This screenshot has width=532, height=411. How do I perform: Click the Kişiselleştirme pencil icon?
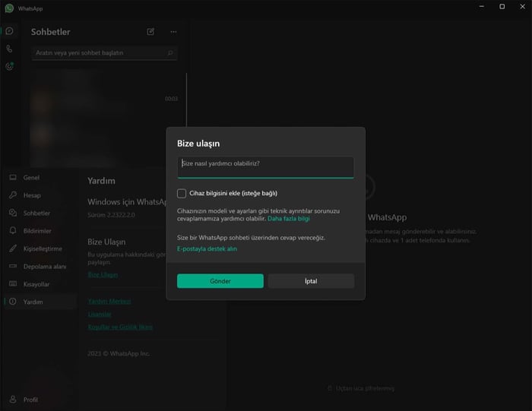[x=13, y=248]
